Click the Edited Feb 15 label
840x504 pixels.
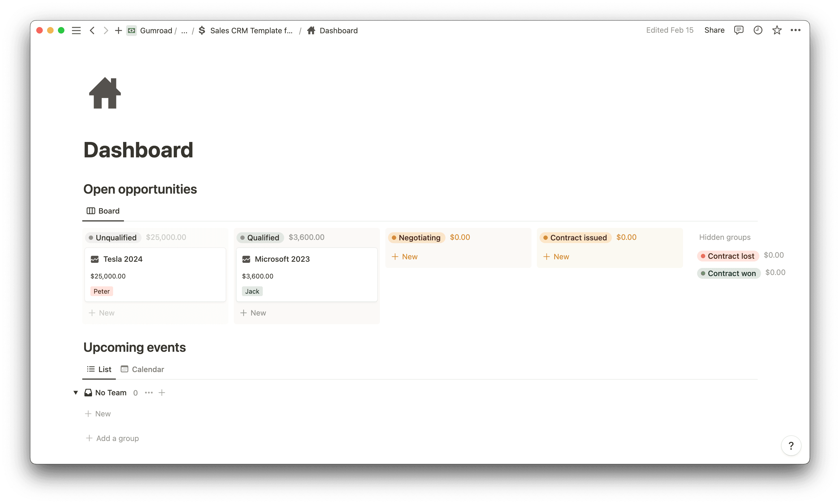tap(670, 30)
